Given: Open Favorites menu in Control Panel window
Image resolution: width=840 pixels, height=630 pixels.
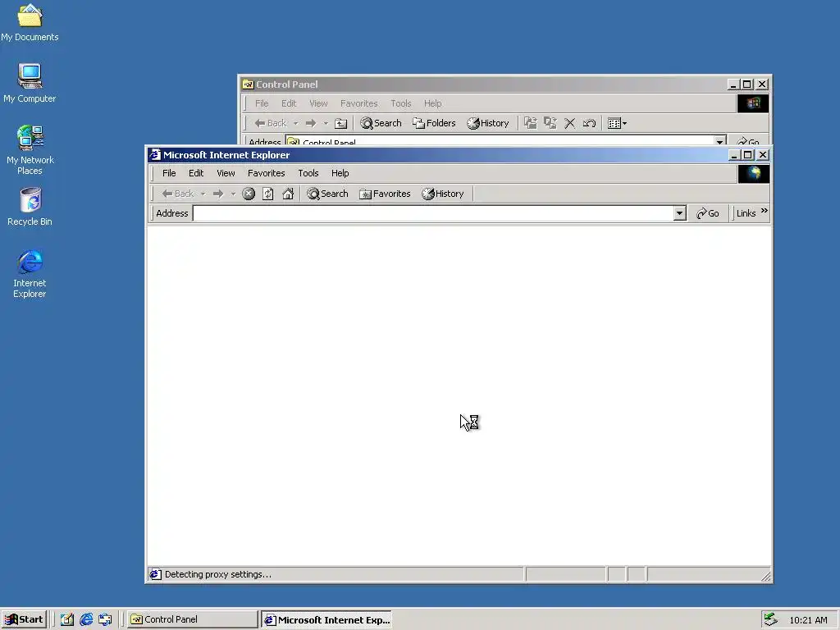Looking at the screenshot, I should click(x=359, y=103).
